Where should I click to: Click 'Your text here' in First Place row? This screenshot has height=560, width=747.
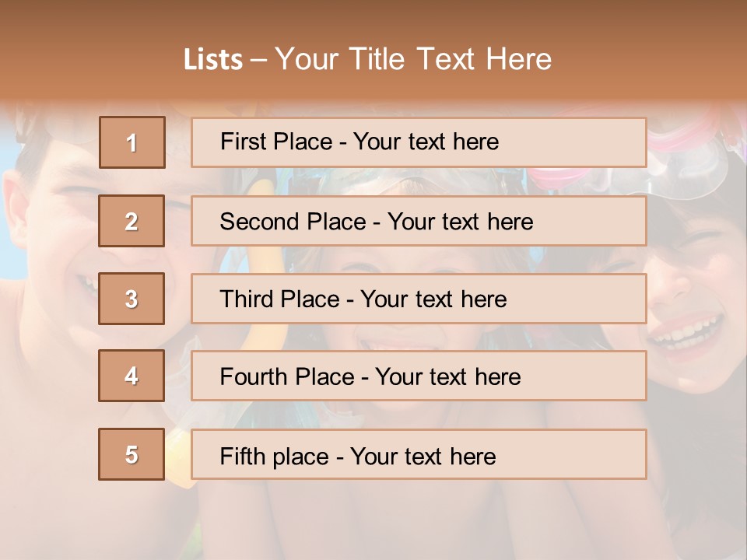(x=426, y=142)
